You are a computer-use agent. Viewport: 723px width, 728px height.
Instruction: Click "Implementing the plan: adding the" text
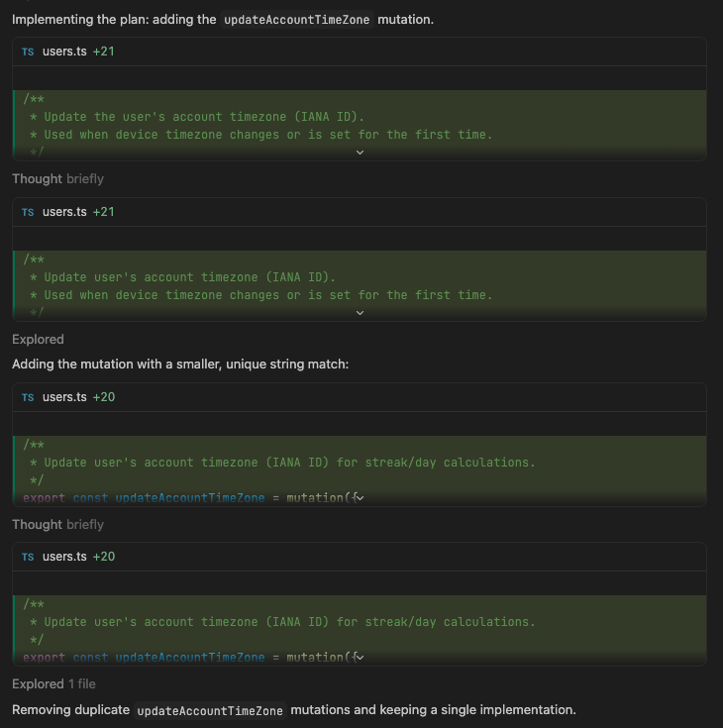point(114,20)
